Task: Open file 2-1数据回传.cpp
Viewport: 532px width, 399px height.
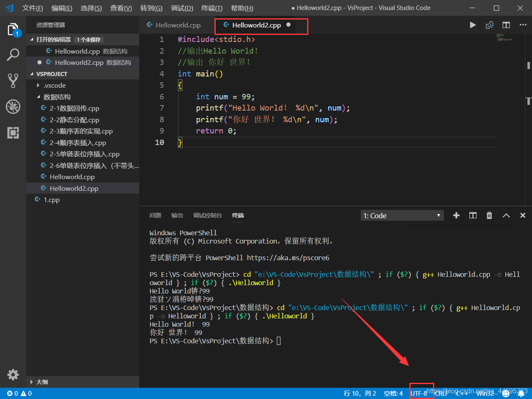Action: point(83,108)
